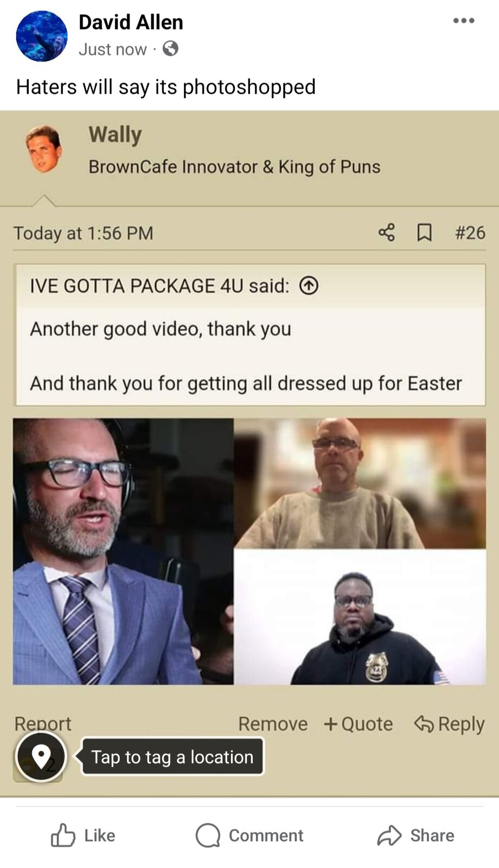Share the post via the Share button

[x=415, y=835]
